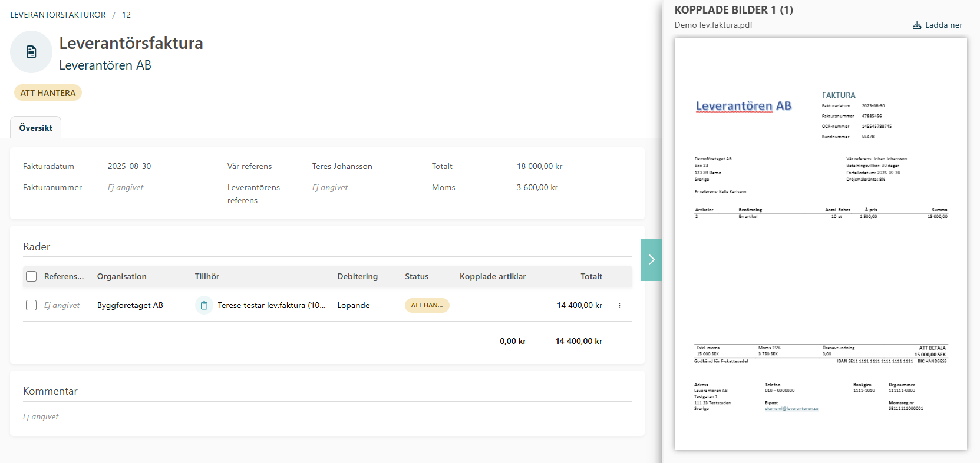The image size is (980, 463).
Task: Click the clipboard icon in Tillhör column
Action: coord(204,305)
